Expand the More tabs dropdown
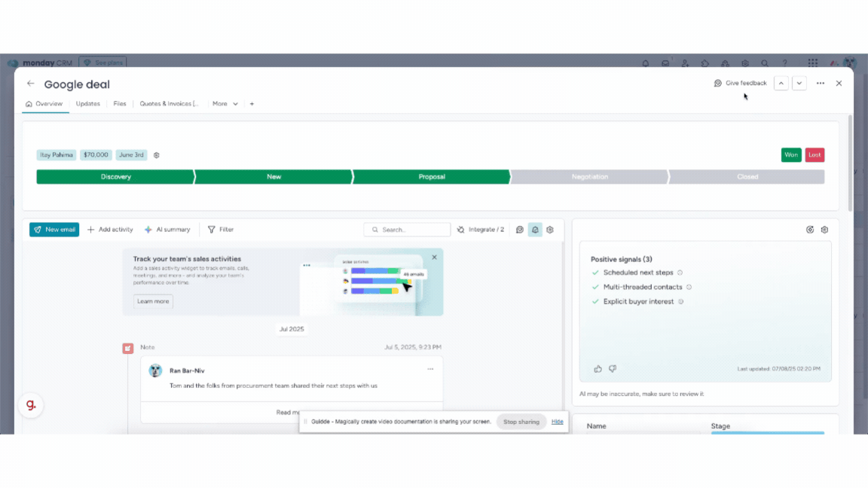 [225, 103]
